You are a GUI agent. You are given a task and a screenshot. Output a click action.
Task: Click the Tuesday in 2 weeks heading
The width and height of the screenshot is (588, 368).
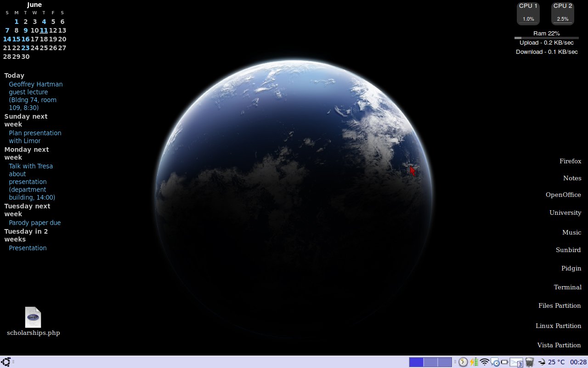click(x=26, y=235)
